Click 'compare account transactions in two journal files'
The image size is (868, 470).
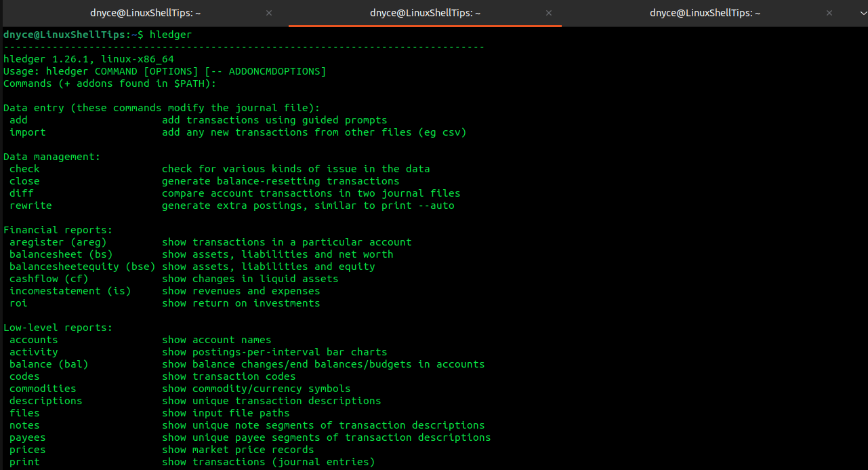click(311, 193)
